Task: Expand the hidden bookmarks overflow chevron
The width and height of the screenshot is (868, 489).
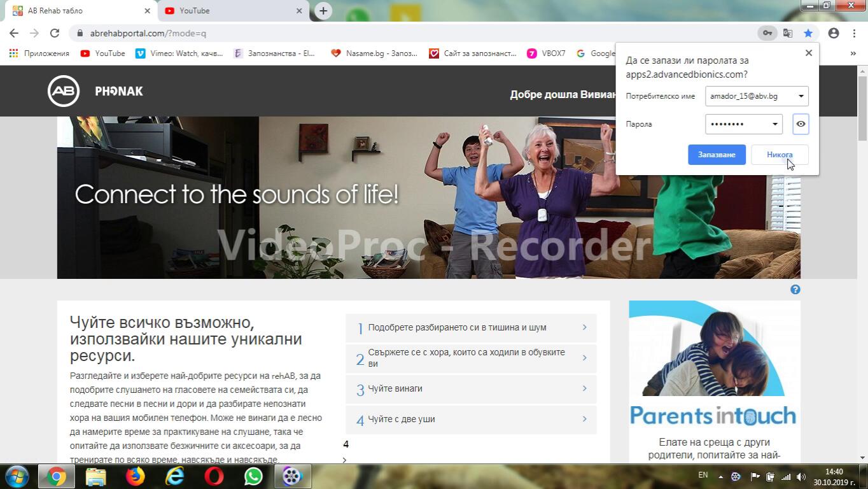Action: pyautogui.click(x=853, y=53)
